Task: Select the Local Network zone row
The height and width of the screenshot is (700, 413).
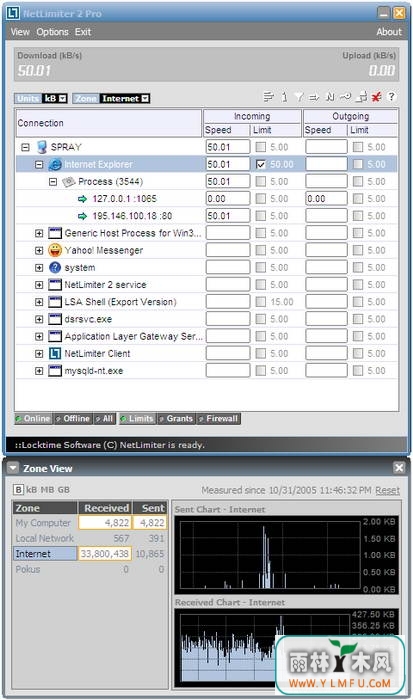Action: 90,538
